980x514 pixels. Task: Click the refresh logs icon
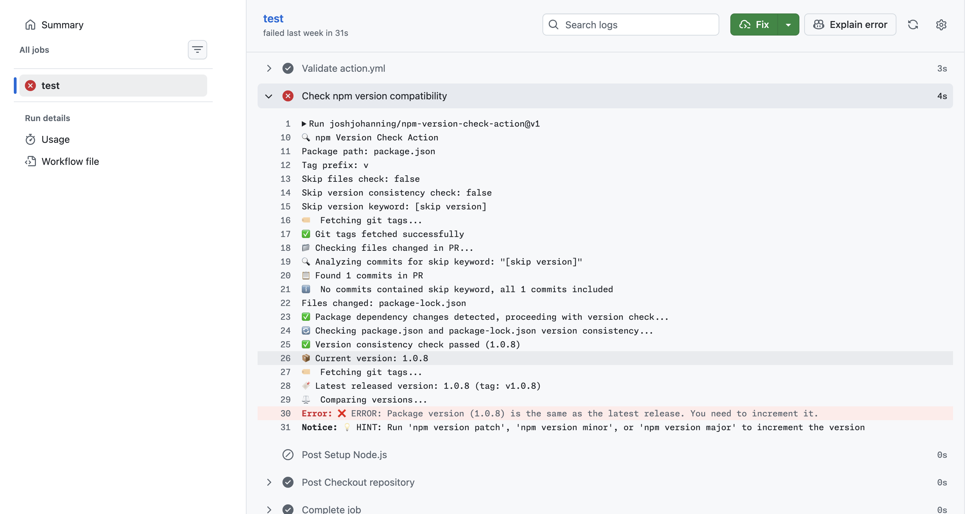(913, 25)
